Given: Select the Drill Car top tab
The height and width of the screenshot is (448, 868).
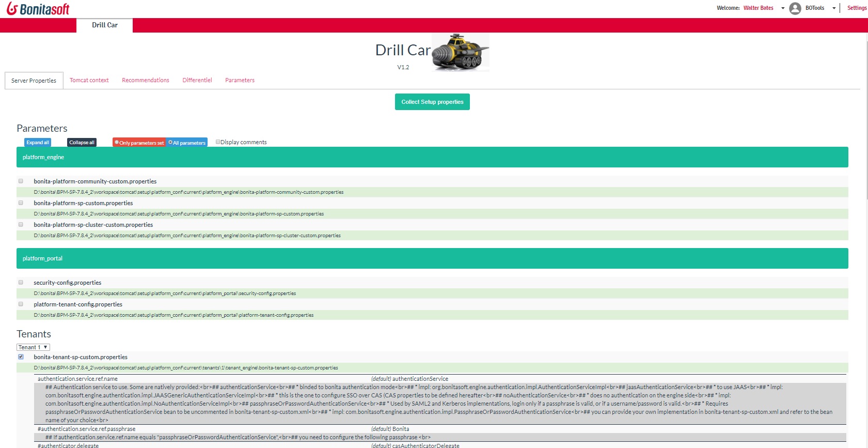Looking at the screenshot, I should coord(105,25).
